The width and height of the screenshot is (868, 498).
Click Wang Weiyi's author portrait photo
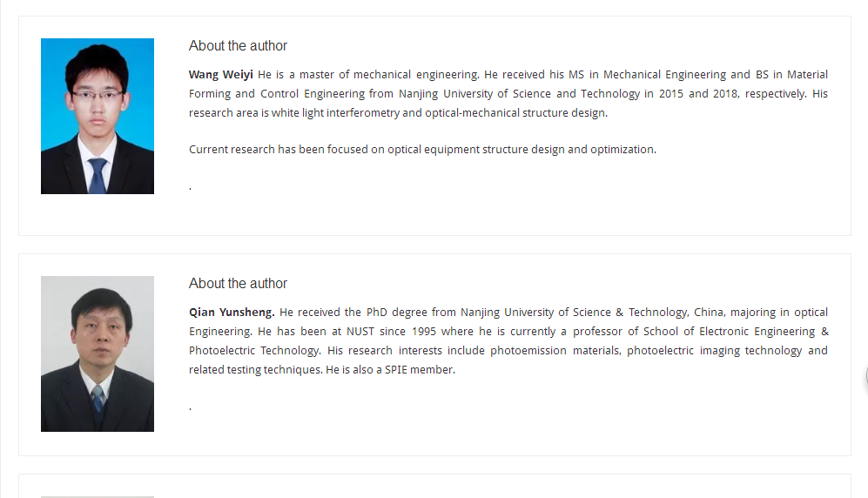coord(98,116)
